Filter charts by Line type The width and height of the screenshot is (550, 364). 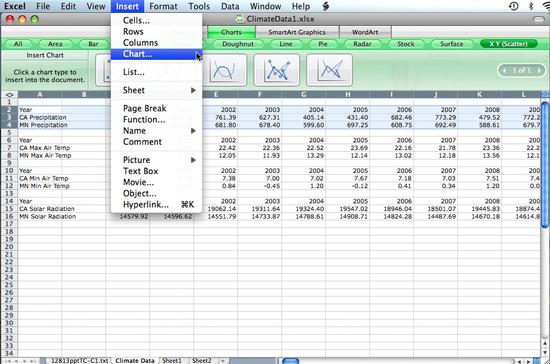(x=286, y=44)
